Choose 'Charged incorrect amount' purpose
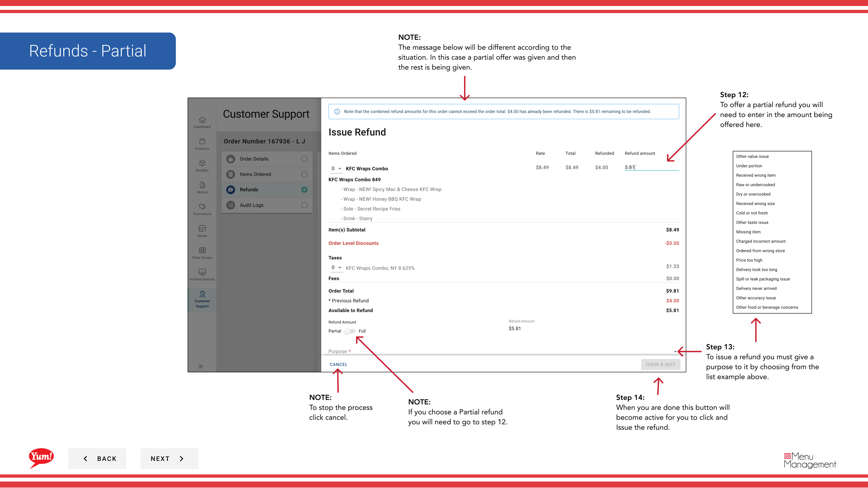Image resolution: width=868 pixels, height=488 pixels. [761, 241]
